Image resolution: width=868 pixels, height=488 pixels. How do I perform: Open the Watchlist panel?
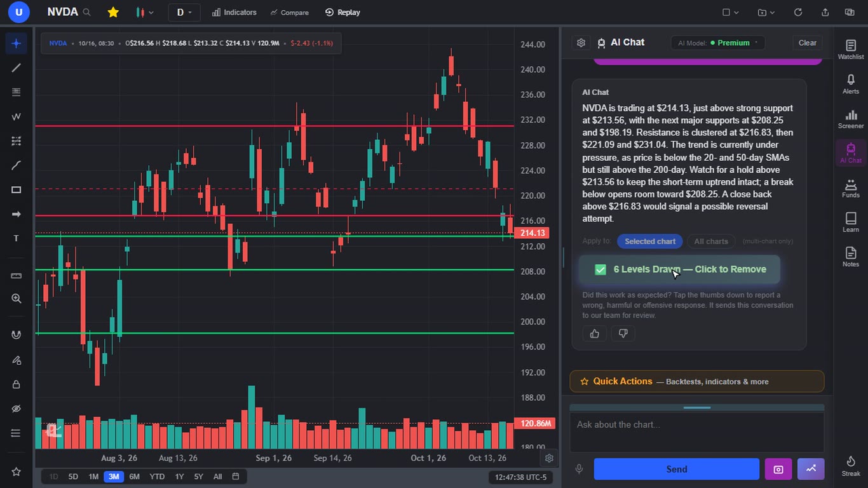851,49
